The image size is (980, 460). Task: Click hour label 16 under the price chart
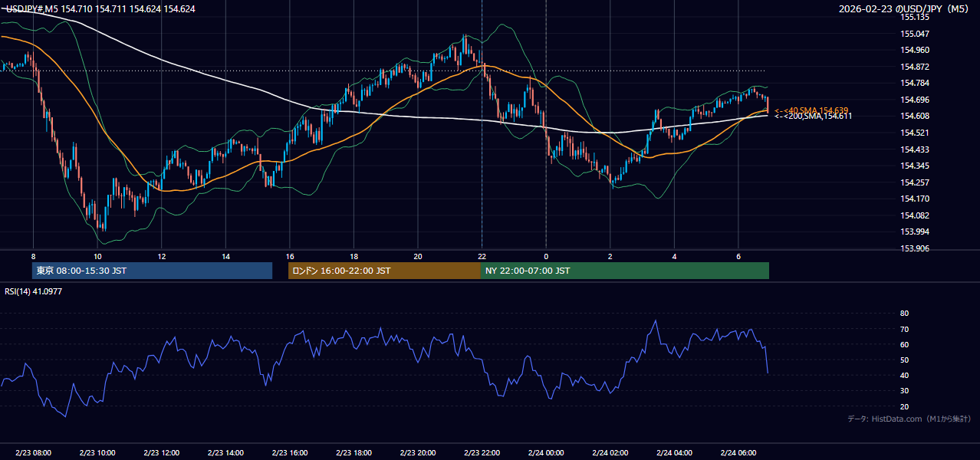coord(289,256)
